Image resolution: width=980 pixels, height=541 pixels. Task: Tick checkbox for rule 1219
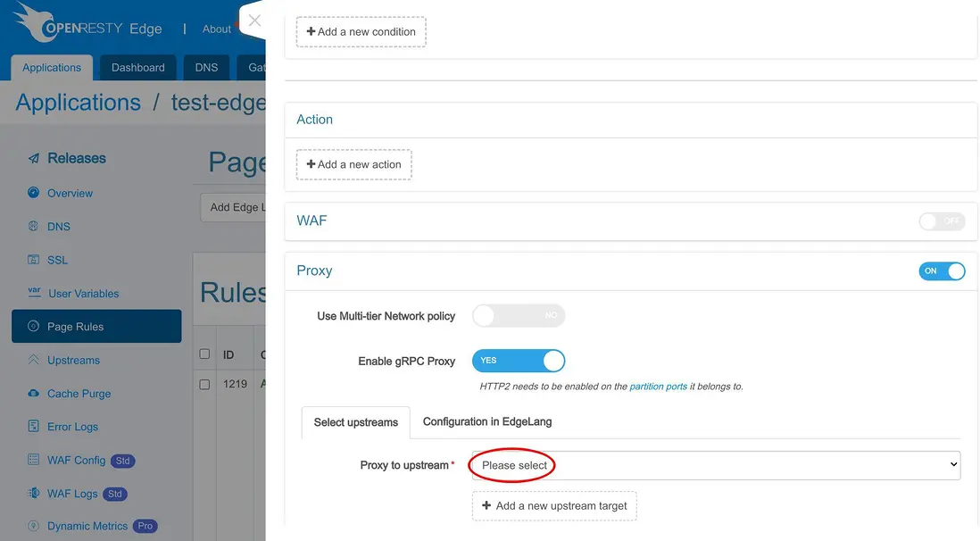204,384
